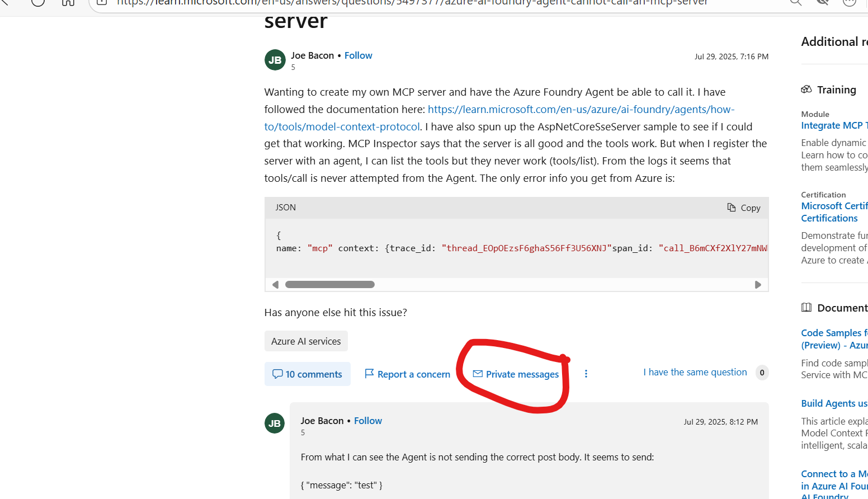
Task: Click the envelope icon before Private messages
Action: (x=478, y=374)
